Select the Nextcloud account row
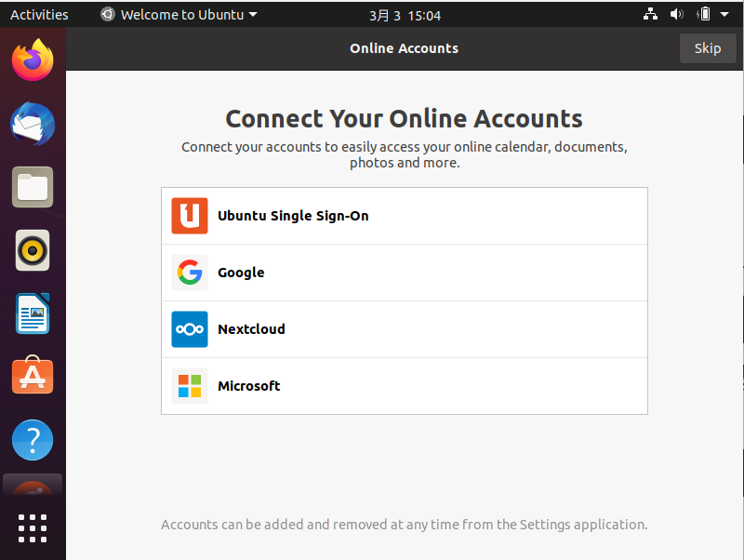The height and width of the screenshot is (560, 744). click(405, 329)
